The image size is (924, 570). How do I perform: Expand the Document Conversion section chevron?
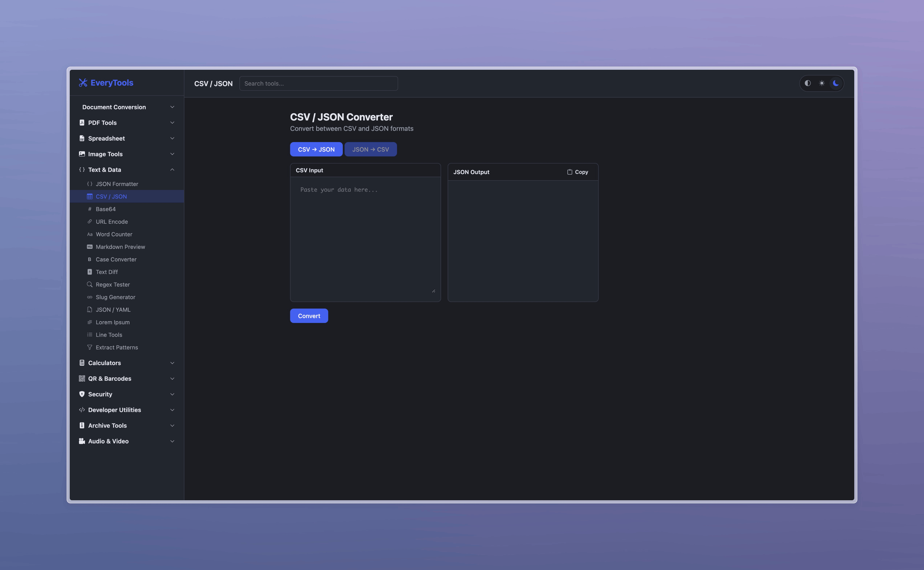pyautogui.click(x=172, y=107)
